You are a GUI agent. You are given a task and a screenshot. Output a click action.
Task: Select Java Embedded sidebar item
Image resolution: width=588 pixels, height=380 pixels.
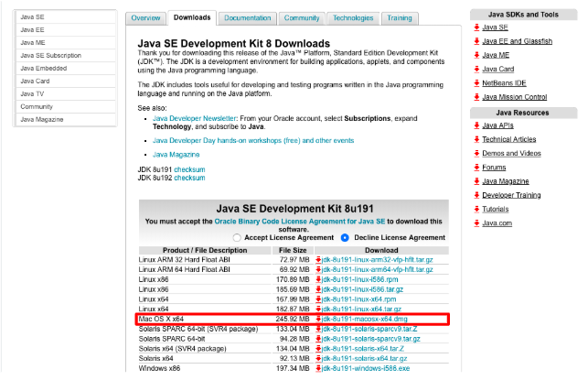pos(65,68)
